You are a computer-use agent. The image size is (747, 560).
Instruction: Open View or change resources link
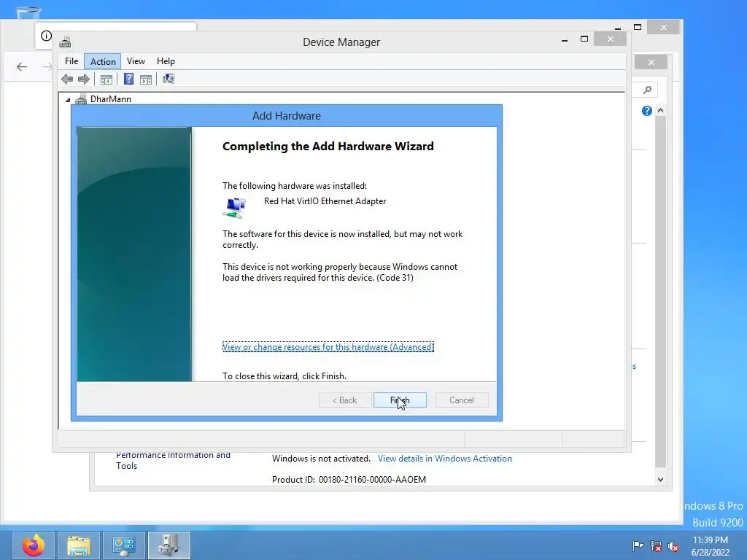coord(328,346)
